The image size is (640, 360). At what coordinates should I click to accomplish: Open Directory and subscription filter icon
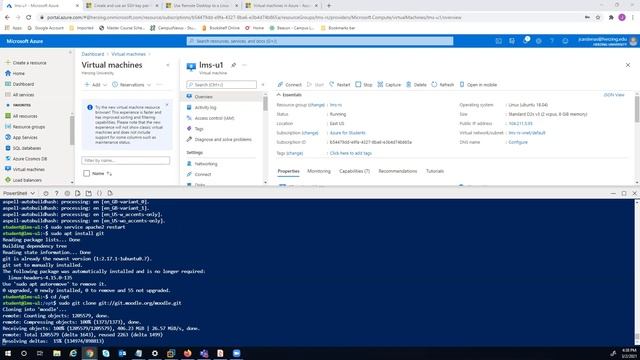click(512, 41)
